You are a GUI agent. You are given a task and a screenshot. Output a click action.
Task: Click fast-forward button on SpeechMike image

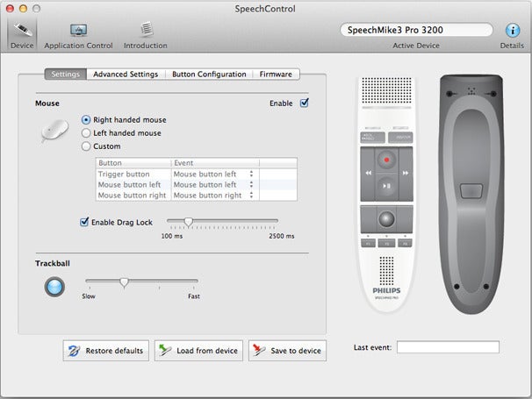point(406,174)
